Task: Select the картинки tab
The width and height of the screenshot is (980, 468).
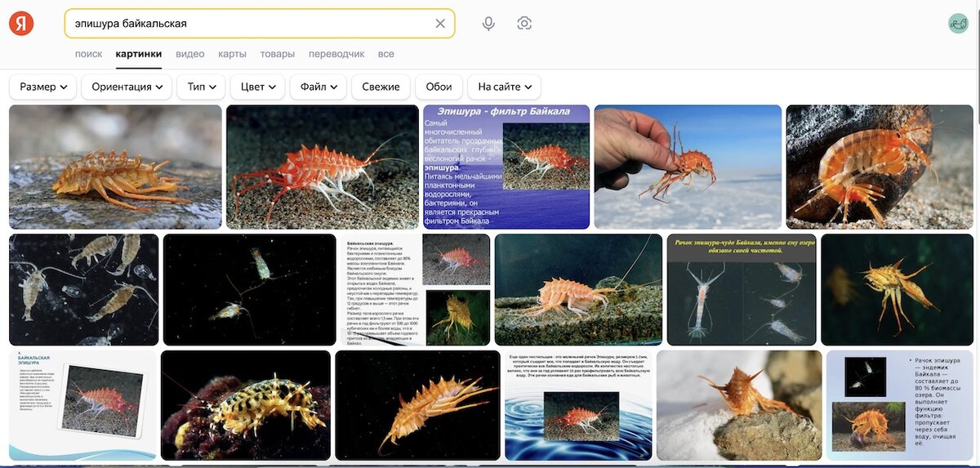Action: 139,54
